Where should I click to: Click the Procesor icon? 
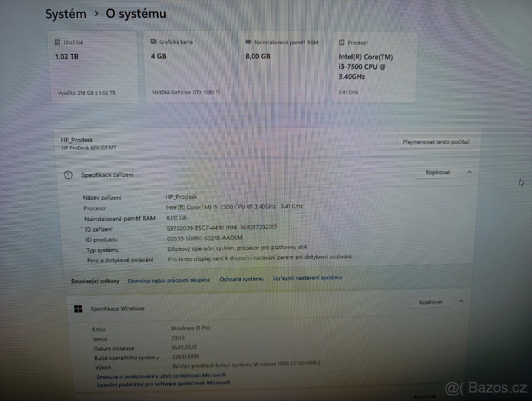[341, 42]
